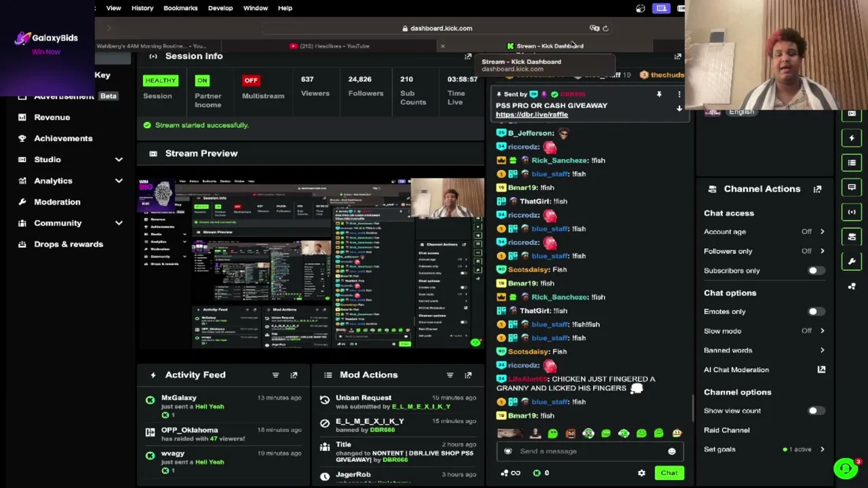Click the last emote in the emote row
The width and height of the screenshot is (868, 488).
(677, 434)
